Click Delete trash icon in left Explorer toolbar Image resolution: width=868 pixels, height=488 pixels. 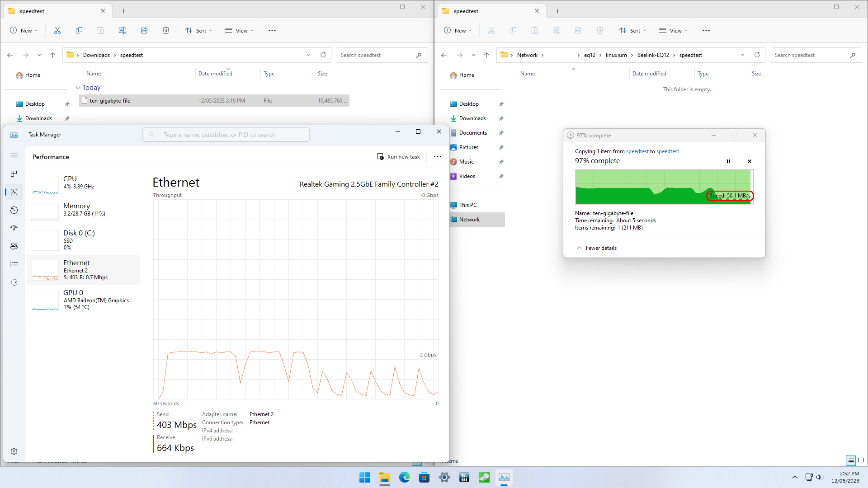pos(166,30)
